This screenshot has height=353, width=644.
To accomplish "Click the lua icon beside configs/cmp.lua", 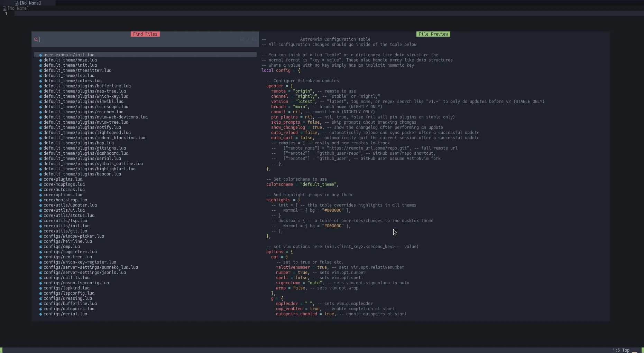I will 40,247.
